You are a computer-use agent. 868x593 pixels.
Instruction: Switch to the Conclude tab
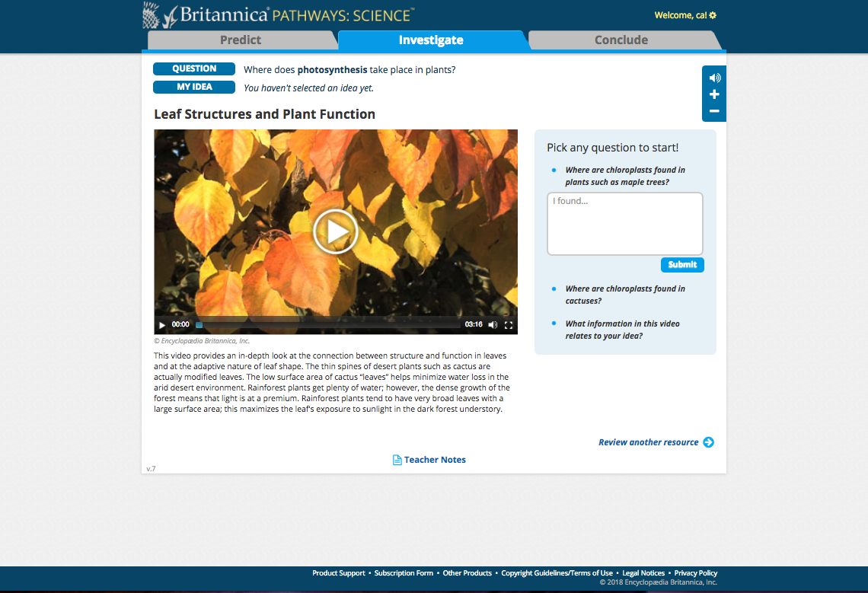click(x=621, y=40)
